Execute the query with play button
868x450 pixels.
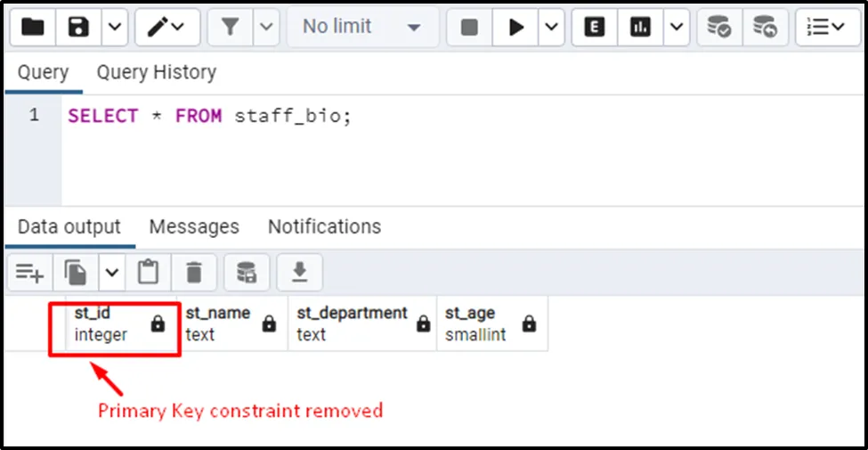click(516, 28)
